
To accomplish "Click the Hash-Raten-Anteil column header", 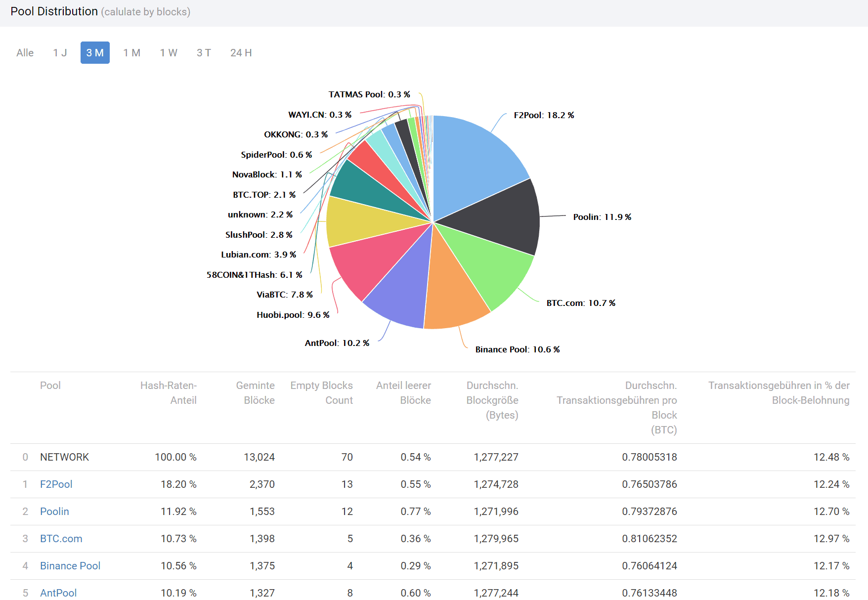I will coord(169,393).
